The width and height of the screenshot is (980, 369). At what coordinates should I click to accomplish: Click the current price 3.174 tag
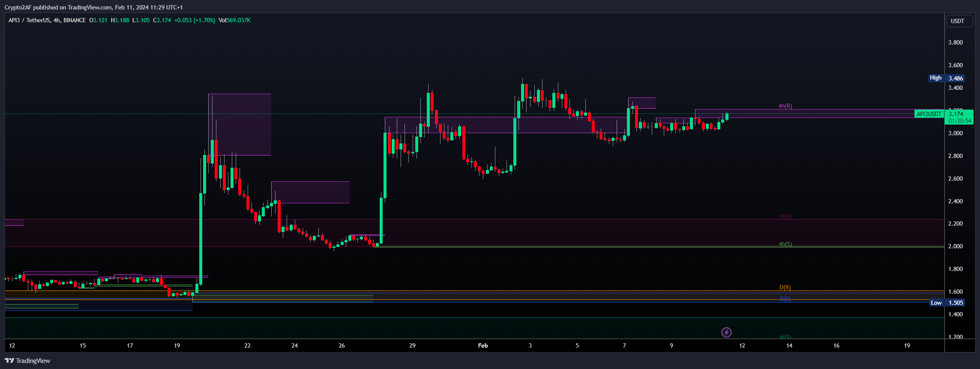pos(956,114)
